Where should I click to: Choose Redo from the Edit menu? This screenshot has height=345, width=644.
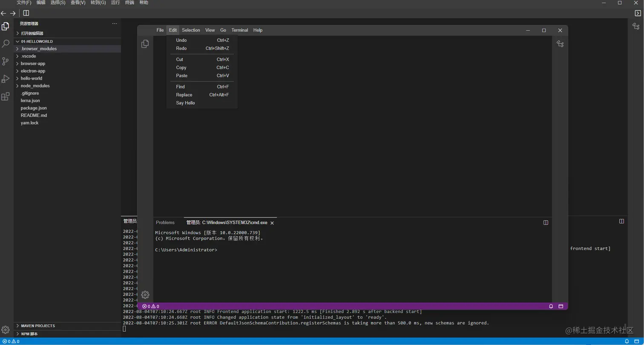pyautogui.click(x=202, y=48)
